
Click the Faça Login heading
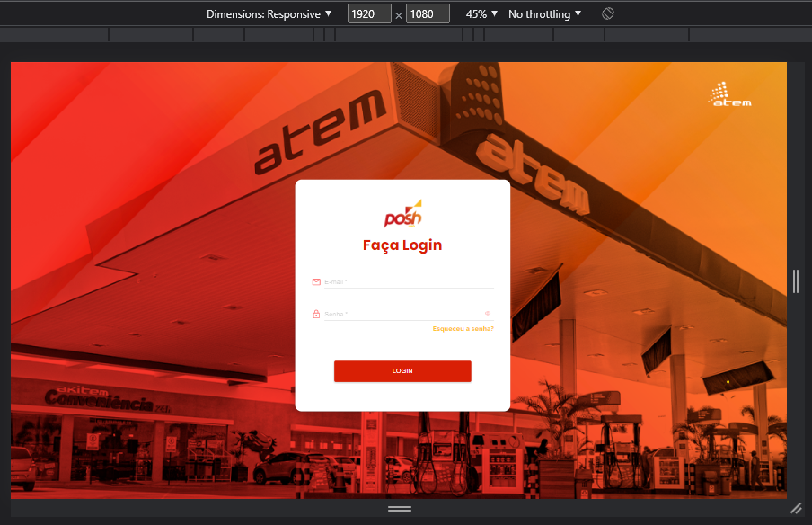coord(402,245)
